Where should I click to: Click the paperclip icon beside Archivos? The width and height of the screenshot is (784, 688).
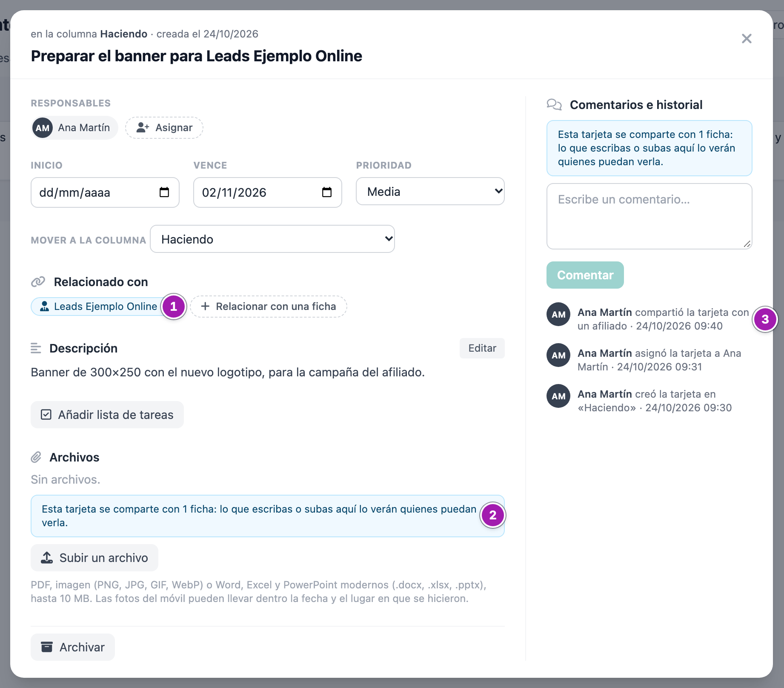(36, 457)
